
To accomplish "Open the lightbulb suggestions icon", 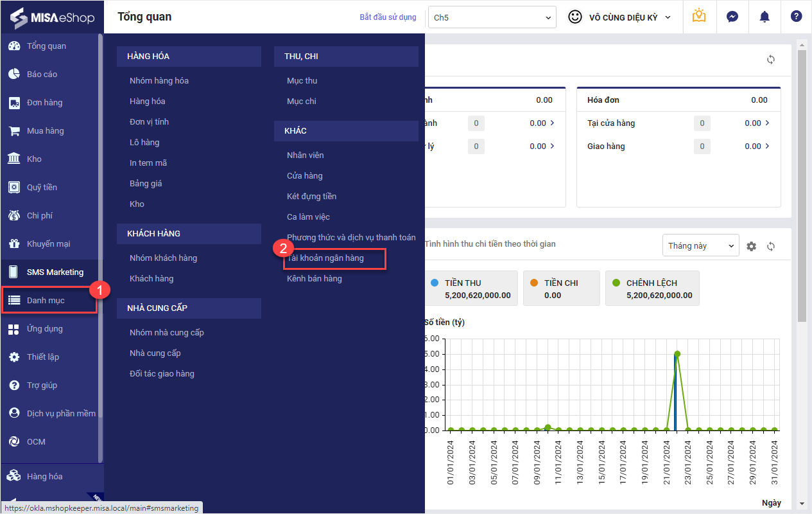I will (699, 17).
